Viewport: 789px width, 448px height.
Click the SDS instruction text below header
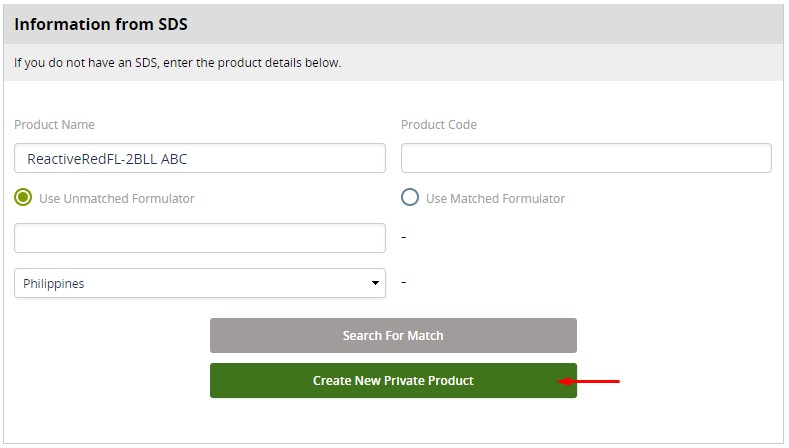pos(178,63)
